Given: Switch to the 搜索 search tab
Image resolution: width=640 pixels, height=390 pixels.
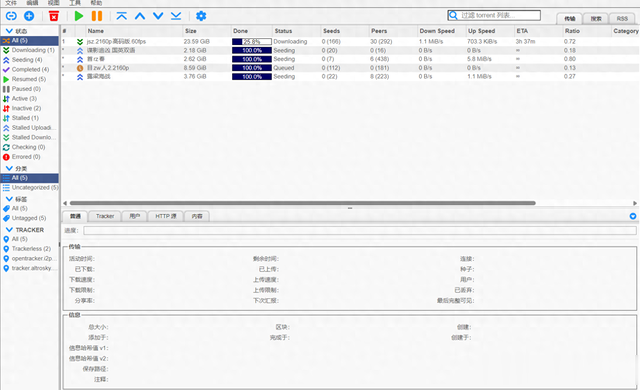Looking at the screenshot, I should coord(596,19).
